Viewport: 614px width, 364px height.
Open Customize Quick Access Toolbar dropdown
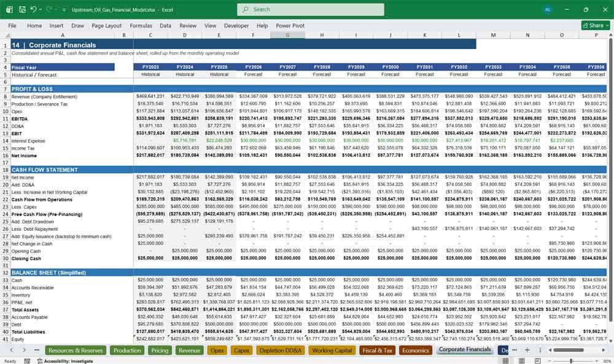click(x=64, y=10)
